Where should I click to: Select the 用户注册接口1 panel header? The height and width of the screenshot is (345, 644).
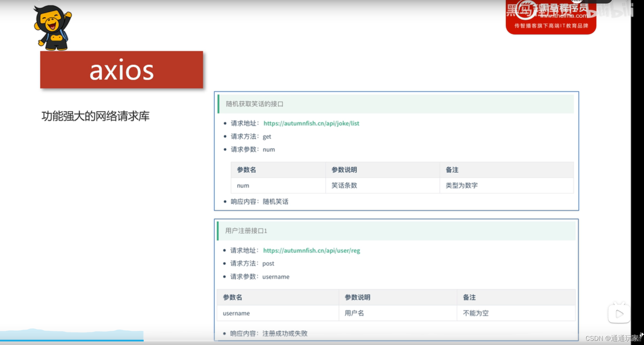pos(246,231)
